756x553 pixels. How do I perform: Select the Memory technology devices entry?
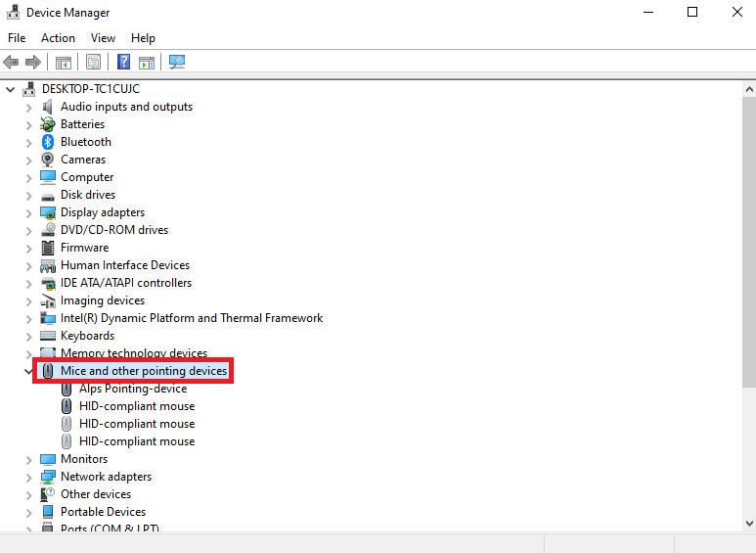tap(134, 353)
